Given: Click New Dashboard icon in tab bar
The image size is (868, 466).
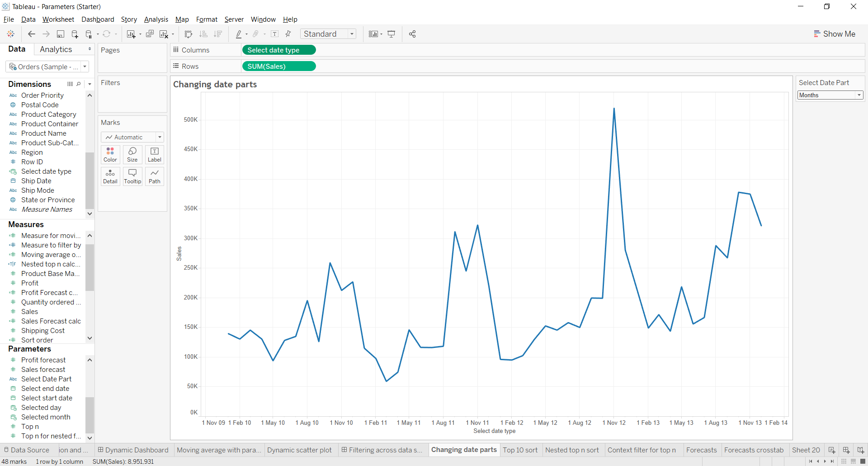Looking at the screenshot, I should [846, 450].
